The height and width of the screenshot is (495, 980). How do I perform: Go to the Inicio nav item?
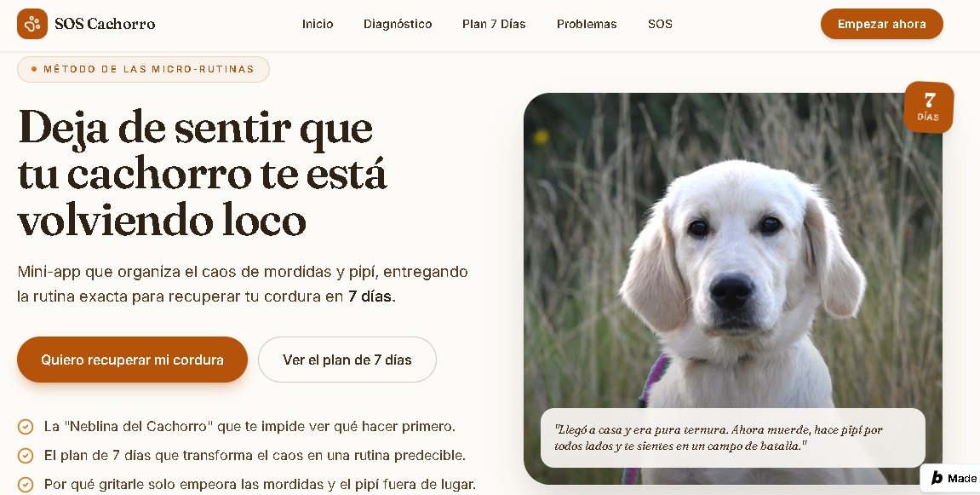coord(318,24)
